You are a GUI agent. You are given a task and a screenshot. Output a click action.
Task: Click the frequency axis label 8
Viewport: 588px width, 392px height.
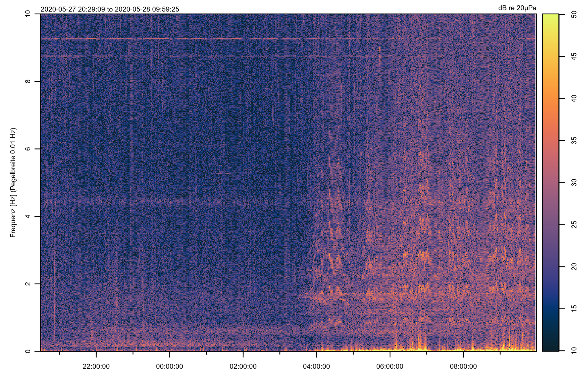click(x=28, y=81)
